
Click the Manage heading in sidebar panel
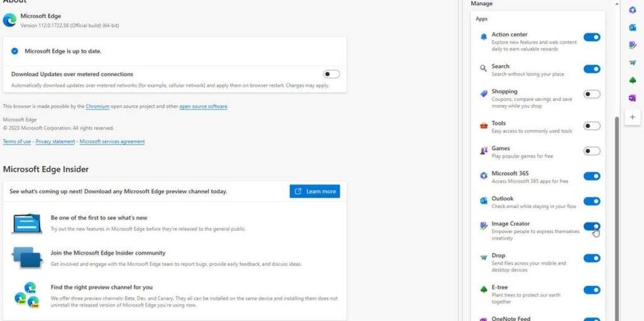click(481, 3)
